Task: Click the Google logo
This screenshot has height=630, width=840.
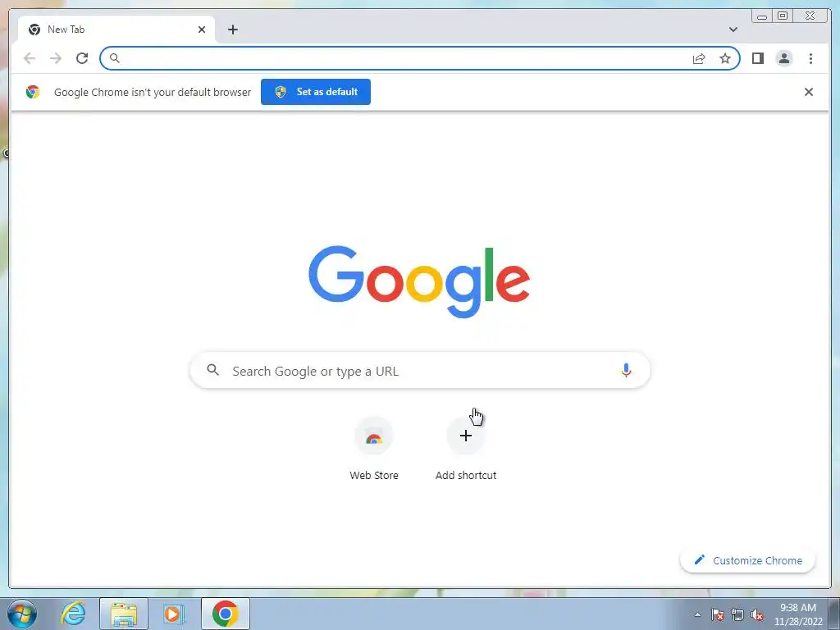Action: click(x=419, y=281)
